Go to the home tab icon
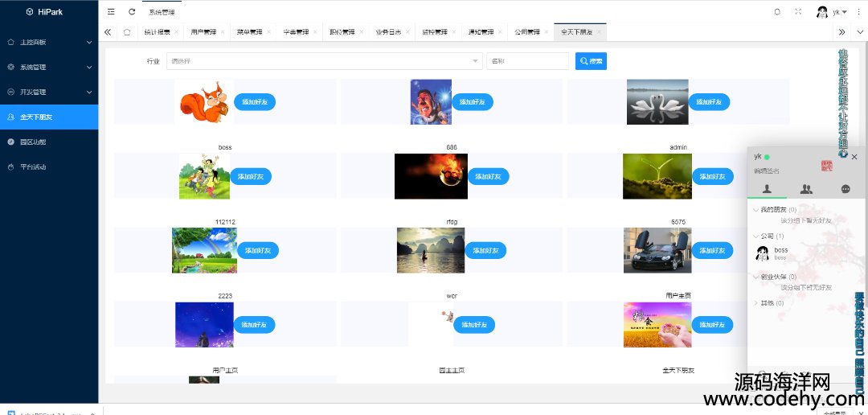Viewport: 868px width, 415px height. pyautogui.click(x=127, y=32)
